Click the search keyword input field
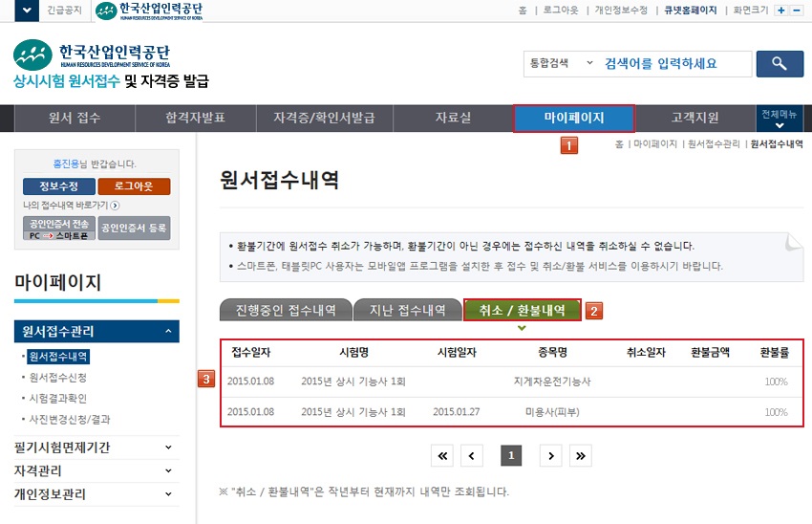Image resolution: width=812 pixels, height=524 pixels. click(x=673, y=64)
